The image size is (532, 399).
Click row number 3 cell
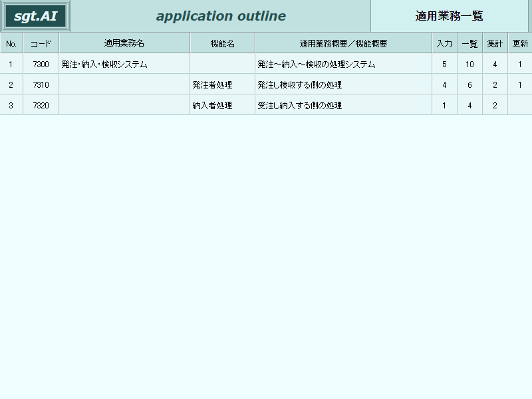pos(11,106)
